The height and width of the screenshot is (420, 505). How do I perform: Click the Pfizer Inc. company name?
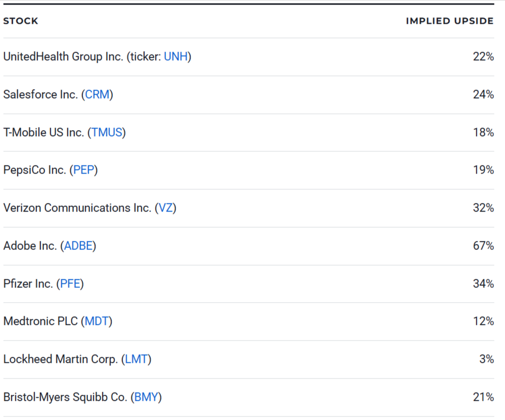[x=28, y=284]
